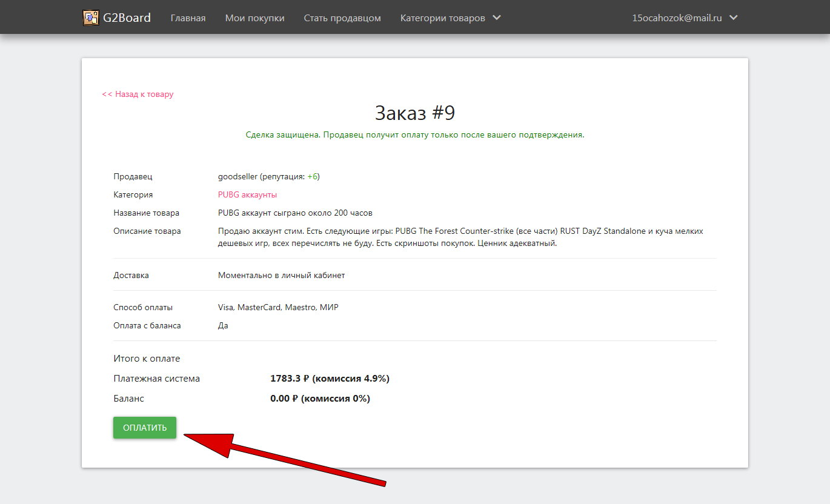Image resolution: width=830 pixels, height=504 pixels.
Task: Click the chevron next to Категории товаров
Action: (497, 18)
